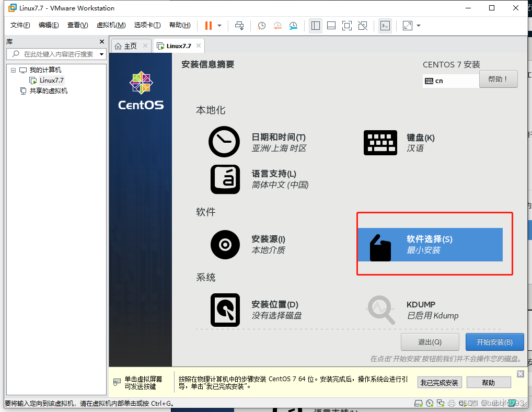Click the 开始安装(B) button
The height and width of the screenshot is (412, 532).
pos(495,342)
